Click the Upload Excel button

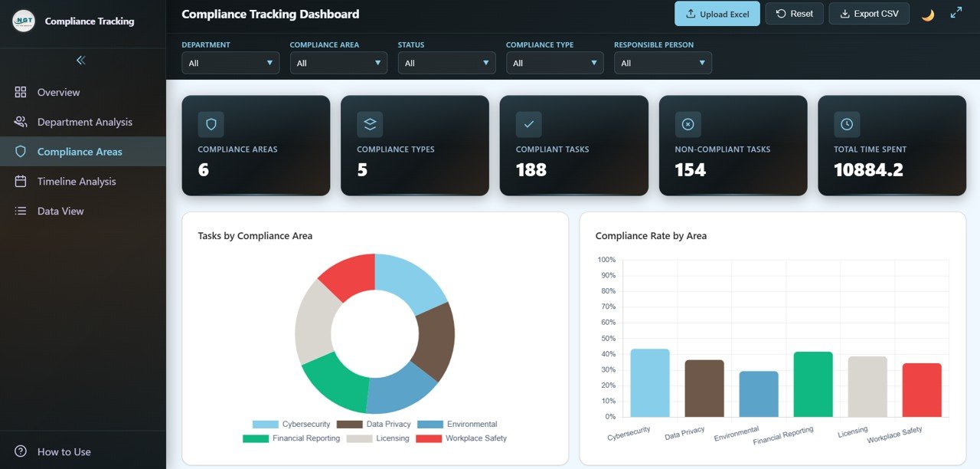(717, 14)
